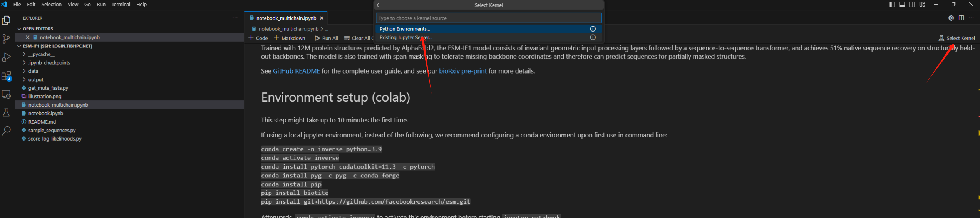
Task: Open editor more actions menu
Action: [x=971, y=18]
